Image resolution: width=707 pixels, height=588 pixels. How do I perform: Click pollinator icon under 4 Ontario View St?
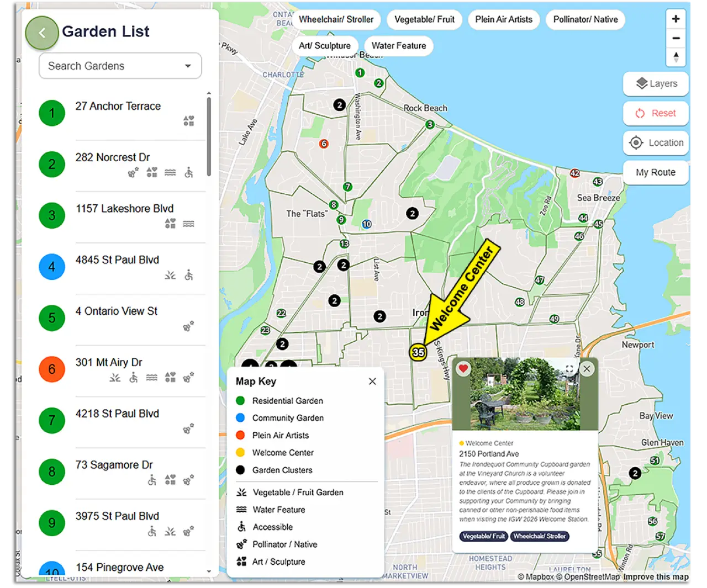tap(189, 326)
